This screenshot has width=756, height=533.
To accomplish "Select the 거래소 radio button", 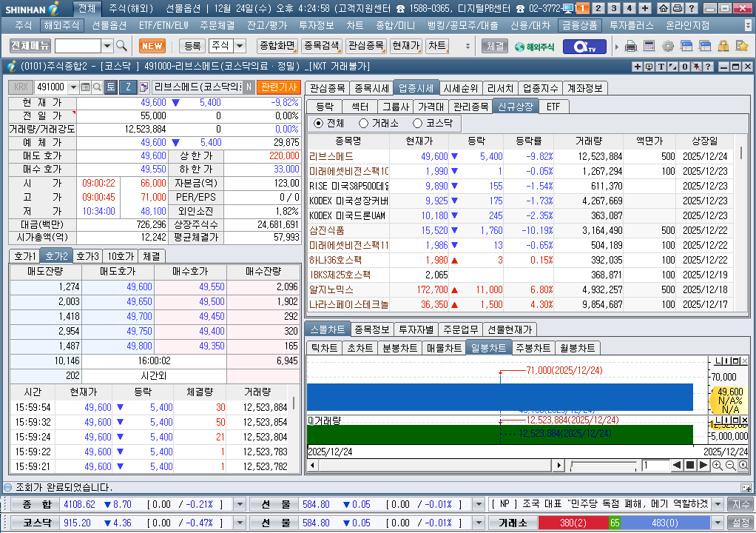I will tap(363, 124).
